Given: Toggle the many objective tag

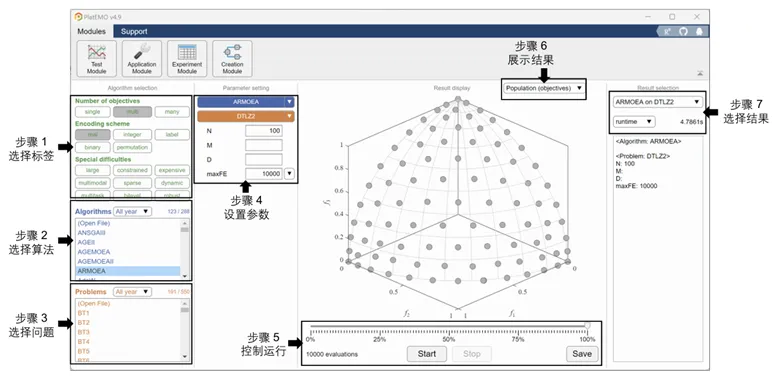Looking at the screenshot, I should point(172,112).
